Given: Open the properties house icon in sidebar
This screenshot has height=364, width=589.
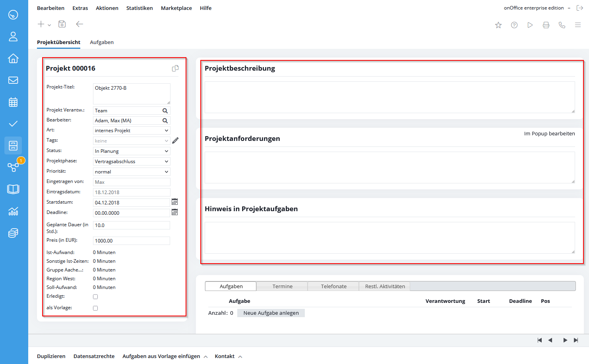Looking at the screenshot, I should [x=13, y=58].
